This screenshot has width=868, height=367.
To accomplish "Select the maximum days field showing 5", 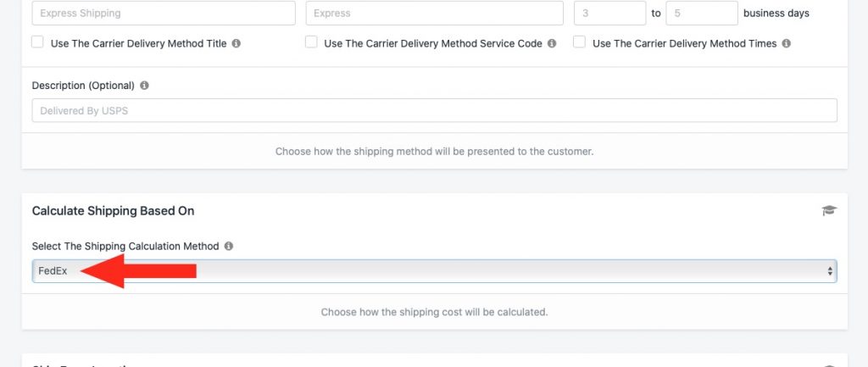I will (x=701, y=14).
